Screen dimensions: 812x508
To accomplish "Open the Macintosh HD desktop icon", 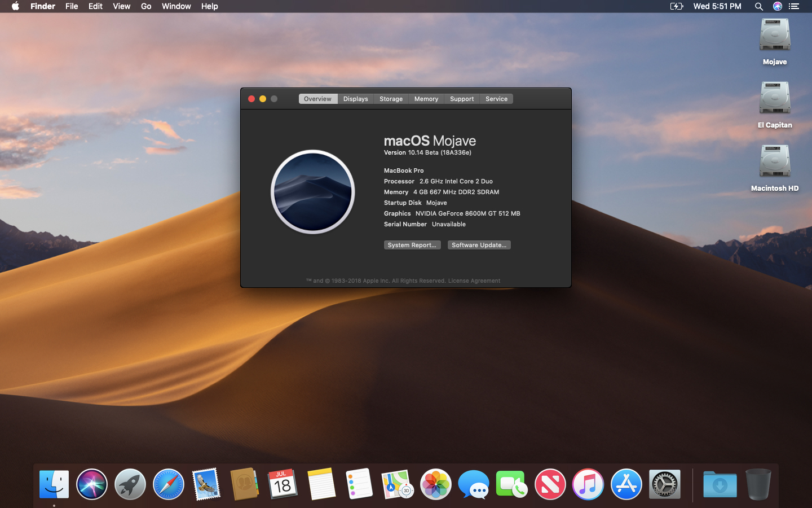I will pyautogui.click(x=774, y=161).
